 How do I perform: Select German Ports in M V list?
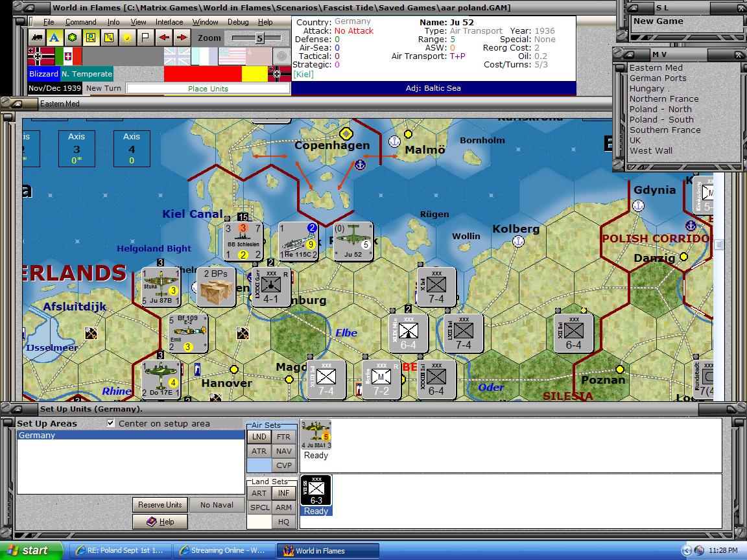pos(658,78)
